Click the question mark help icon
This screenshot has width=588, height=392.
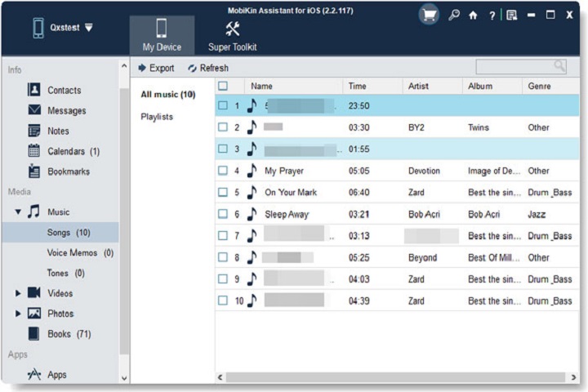click(x=491, y=15)
